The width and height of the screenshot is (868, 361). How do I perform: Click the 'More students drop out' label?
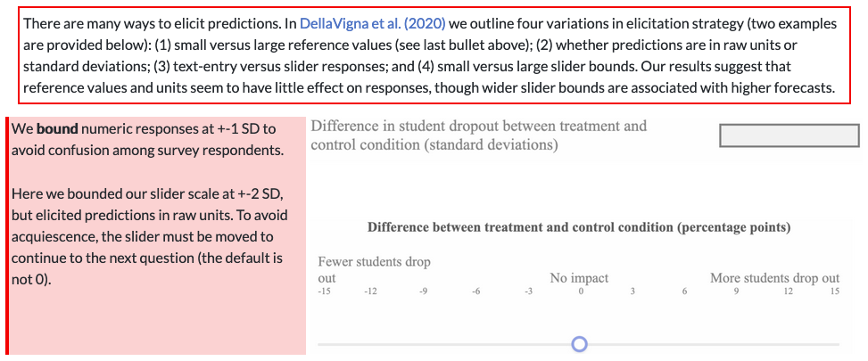pos(775,278)
